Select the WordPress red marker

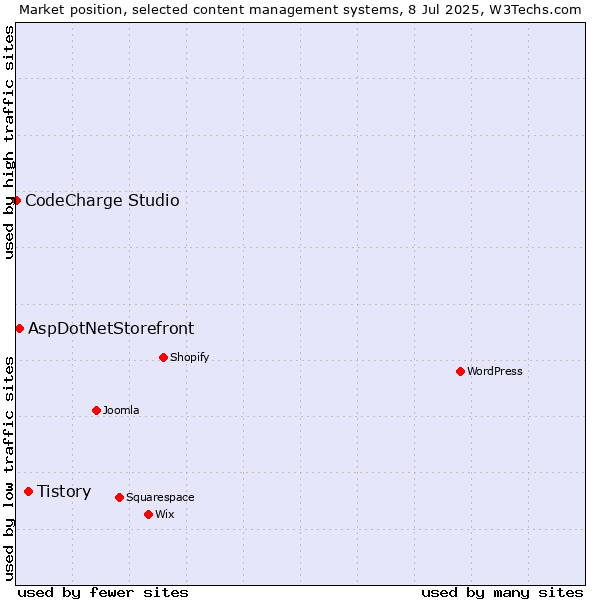[460, 372]
